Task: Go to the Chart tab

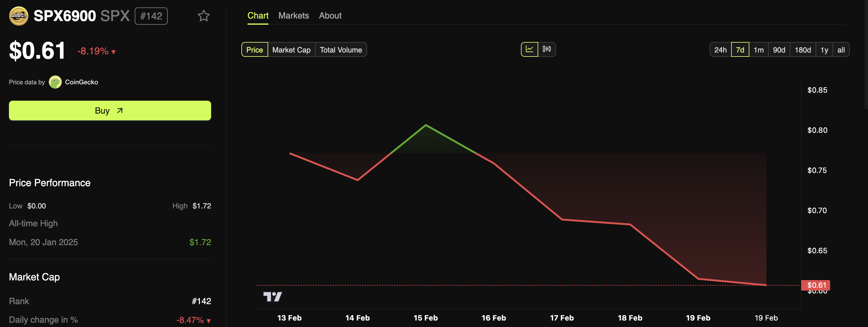Action: 258,15
